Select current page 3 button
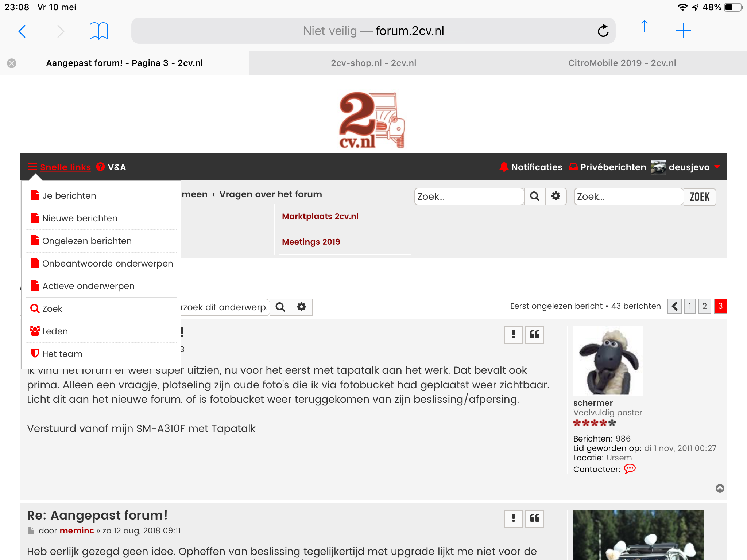The width and height of the screenshot is (747, 560). 720,306
